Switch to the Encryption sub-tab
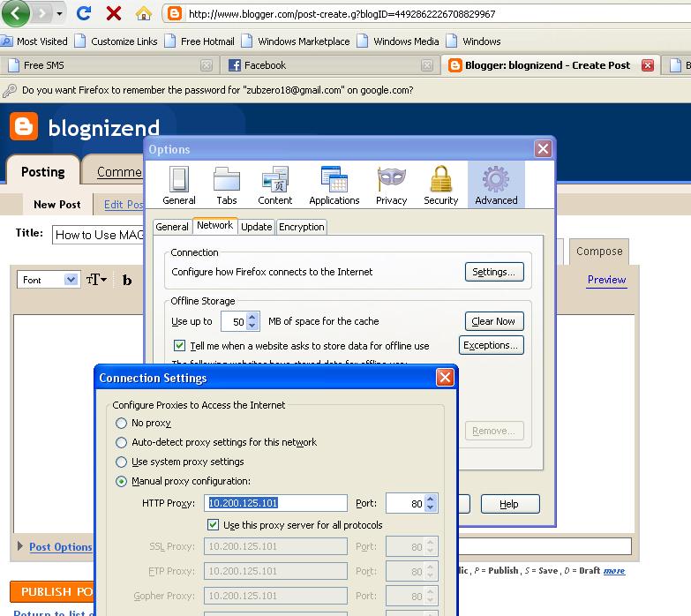The image size is (691, 616). point(302,227)
